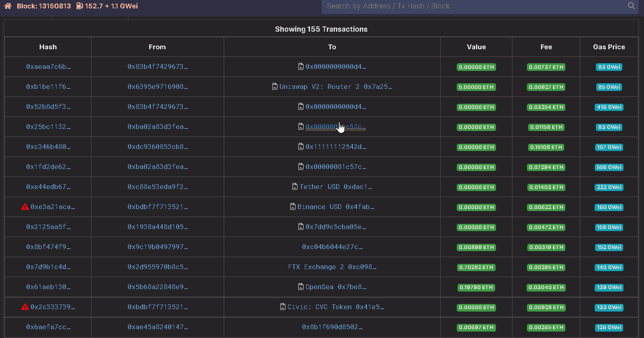644x338 pixels.
Task: Click the 0.19790 ETH value badge
Action: click(476, 287)
